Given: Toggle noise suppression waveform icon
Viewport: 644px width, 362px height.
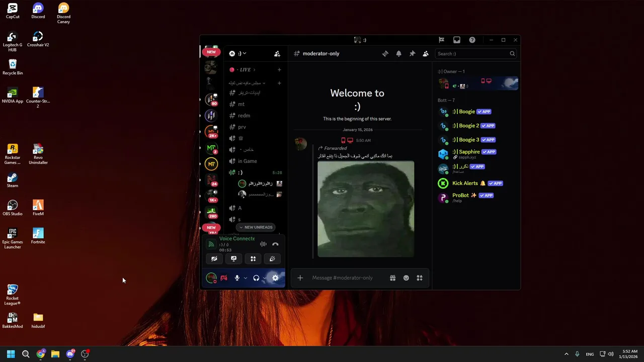Looking at the screenshot, I should (263, 244).
